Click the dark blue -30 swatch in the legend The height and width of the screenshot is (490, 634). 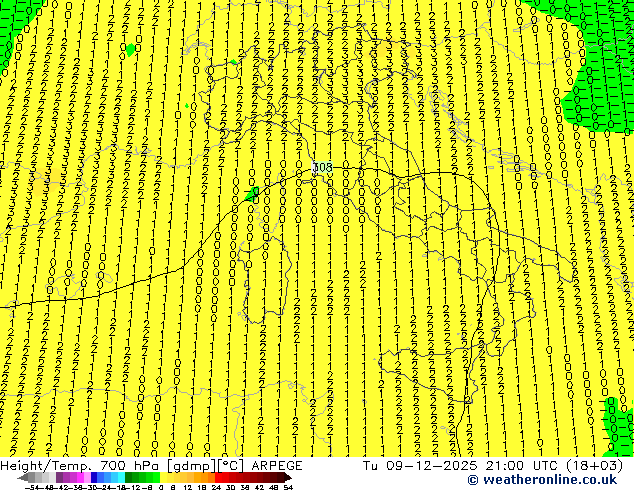coord(94,477)
